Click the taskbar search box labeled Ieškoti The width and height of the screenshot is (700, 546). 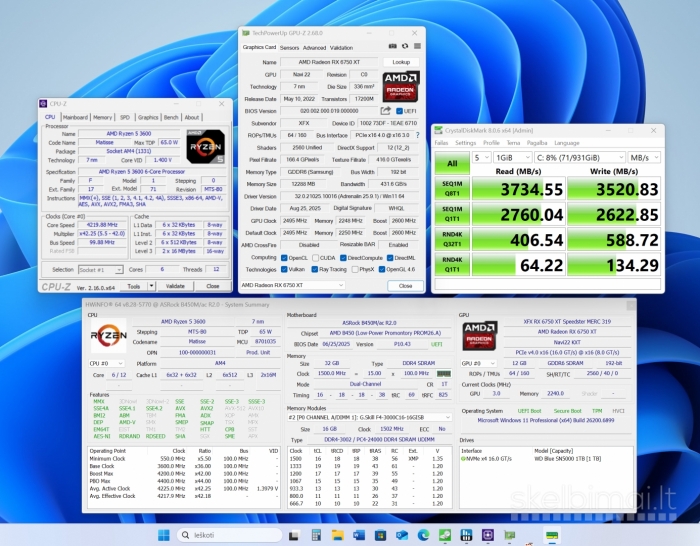coord(229,535)
